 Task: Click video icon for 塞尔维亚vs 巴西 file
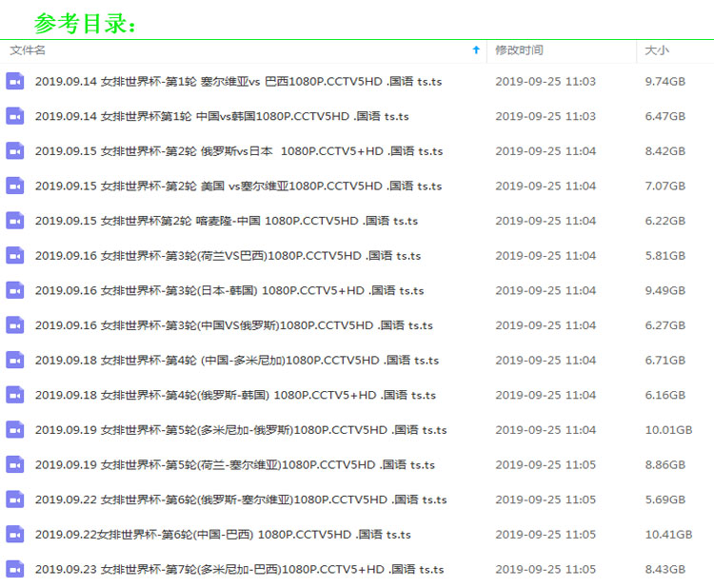click(14, 81)
